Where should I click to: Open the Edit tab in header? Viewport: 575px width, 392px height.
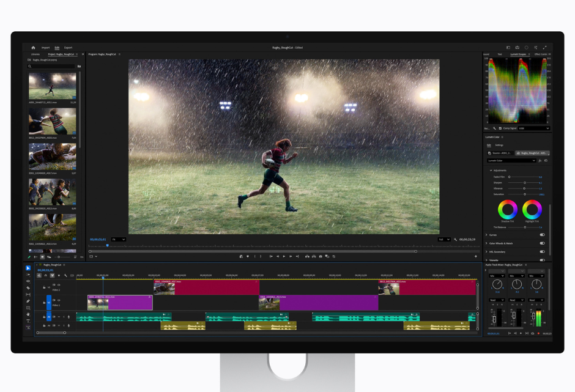[57, 48]
